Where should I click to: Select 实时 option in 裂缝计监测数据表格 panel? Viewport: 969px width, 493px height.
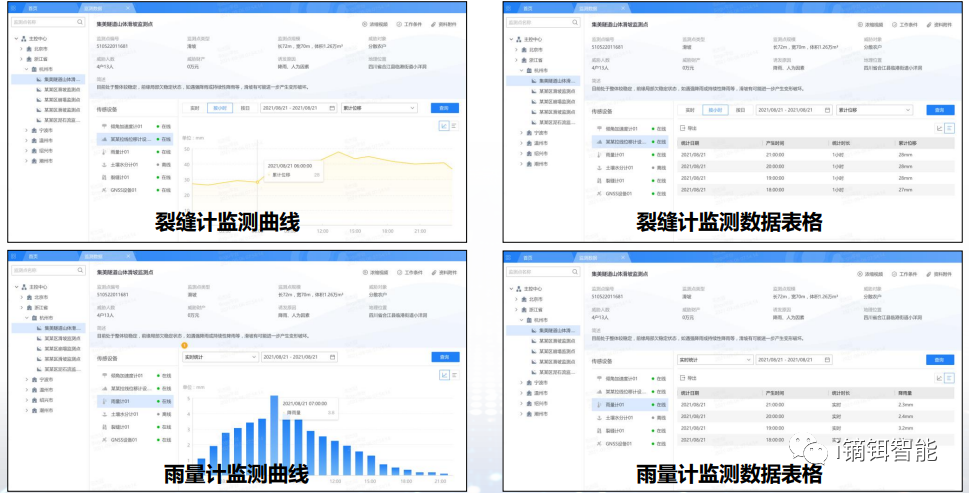(690, 110)
